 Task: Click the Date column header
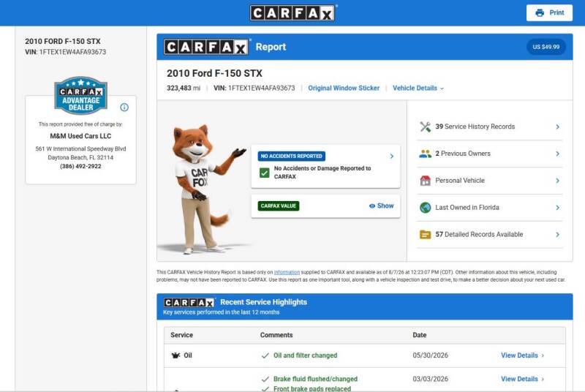coord(419,335)
